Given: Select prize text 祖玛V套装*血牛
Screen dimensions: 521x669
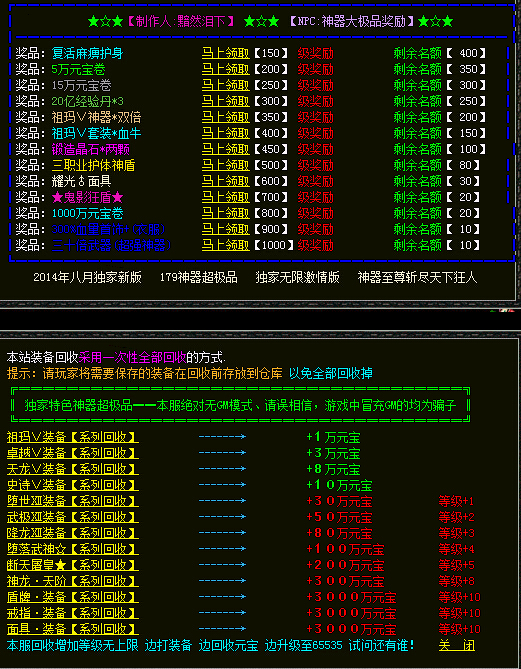Looking at the screenshot, I should point(96,134).
